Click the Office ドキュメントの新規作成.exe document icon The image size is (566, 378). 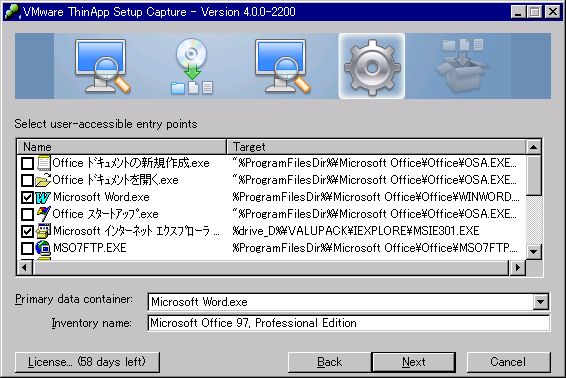click(x=44, y=163)
